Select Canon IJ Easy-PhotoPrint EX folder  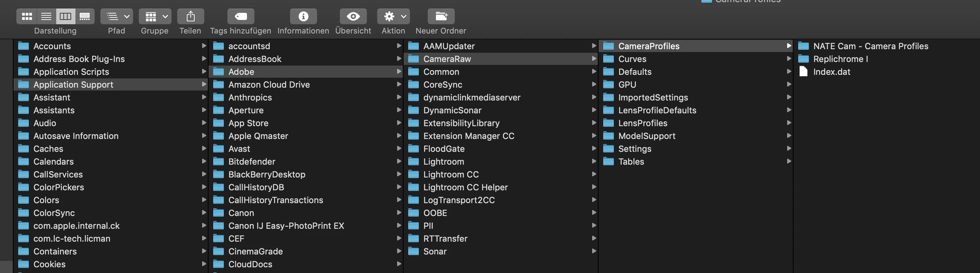click(x=306, y=226)
